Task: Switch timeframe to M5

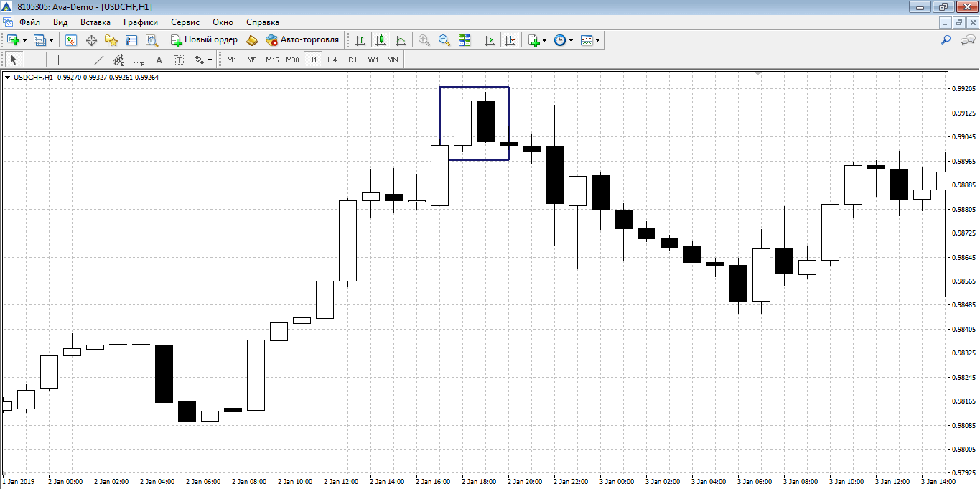Action: coord(252,60)
